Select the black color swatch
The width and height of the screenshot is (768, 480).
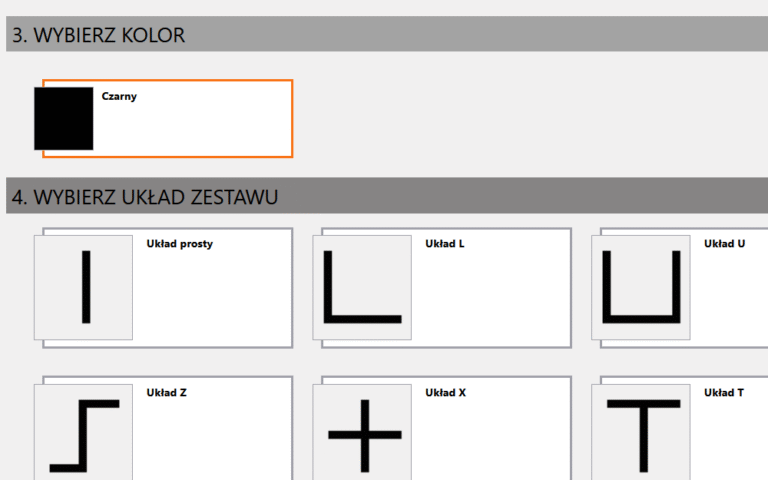point(63,118)
